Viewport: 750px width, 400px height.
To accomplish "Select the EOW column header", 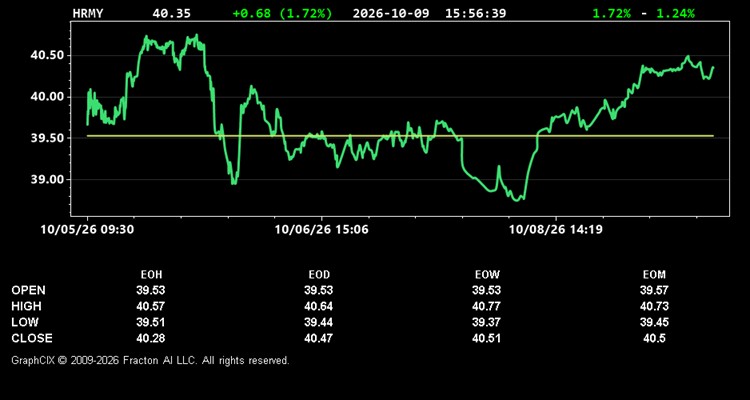I will coord(487,275).
